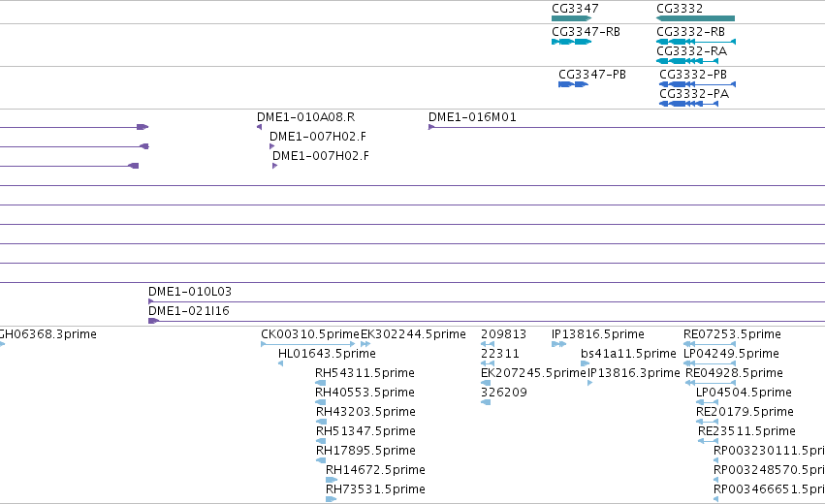Click the DME1-010A08.R feature label
825x504 pixels.
305,117
